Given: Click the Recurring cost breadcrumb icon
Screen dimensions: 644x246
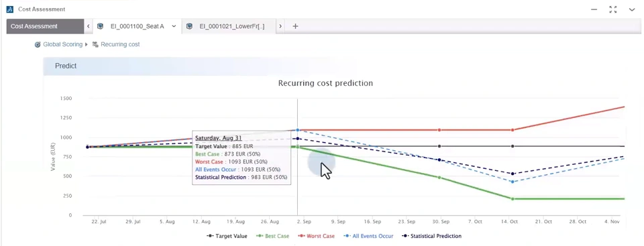Looking at the screenshot, I should (95, 44).
